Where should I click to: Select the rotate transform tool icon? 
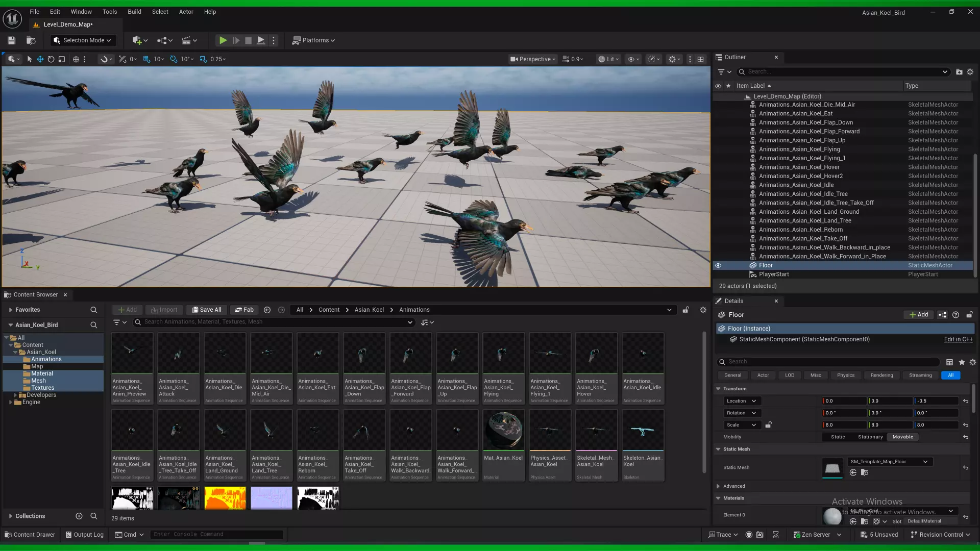51,59
